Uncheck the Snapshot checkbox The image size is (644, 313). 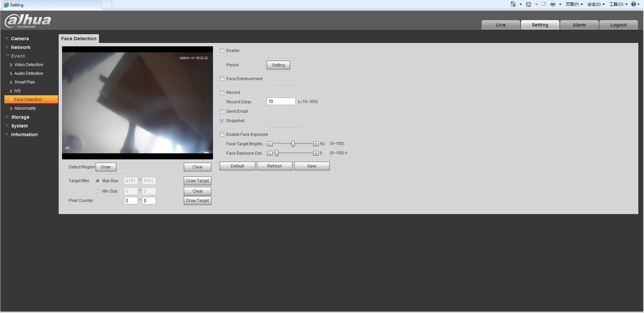pos(222,121)
